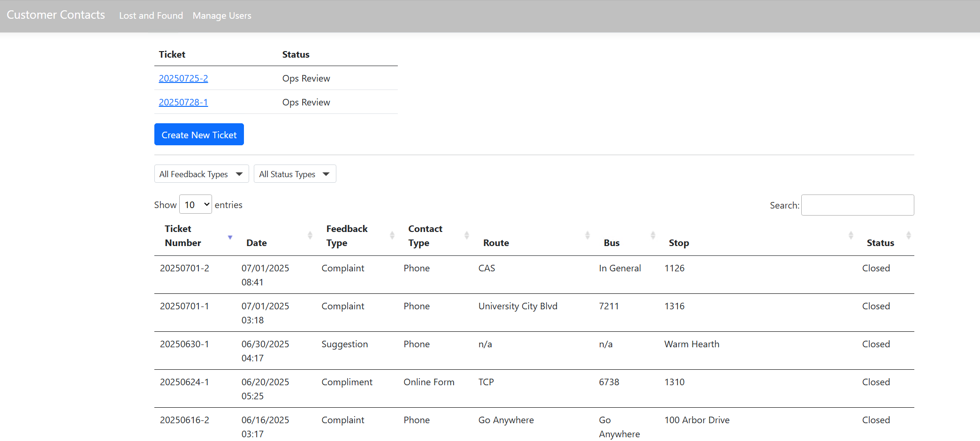Click Suggestion feedback type cell
Viewport: 980px width, 441px height.
coord(345,344)
